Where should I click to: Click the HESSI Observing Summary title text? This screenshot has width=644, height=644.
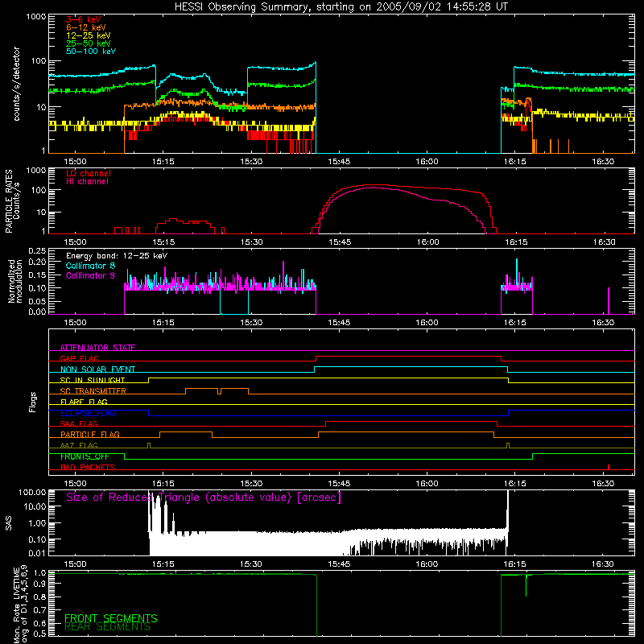point(341,7)
